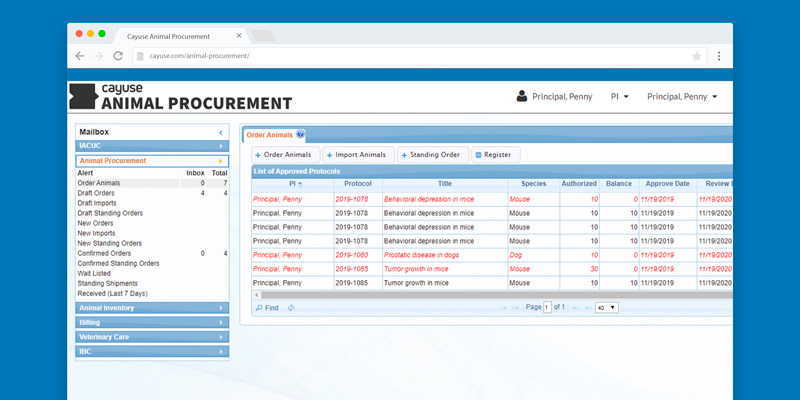Expand the Veterinary Care section
The image size is (800, 400).
click(152, 337)
